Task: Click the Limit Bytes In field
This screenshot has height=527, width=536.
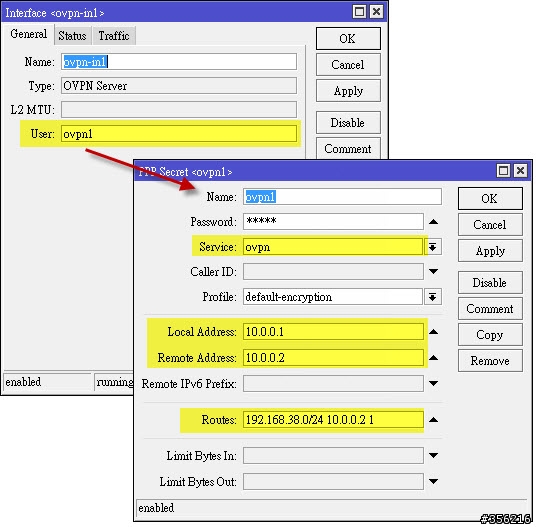Action: point(333,455)
